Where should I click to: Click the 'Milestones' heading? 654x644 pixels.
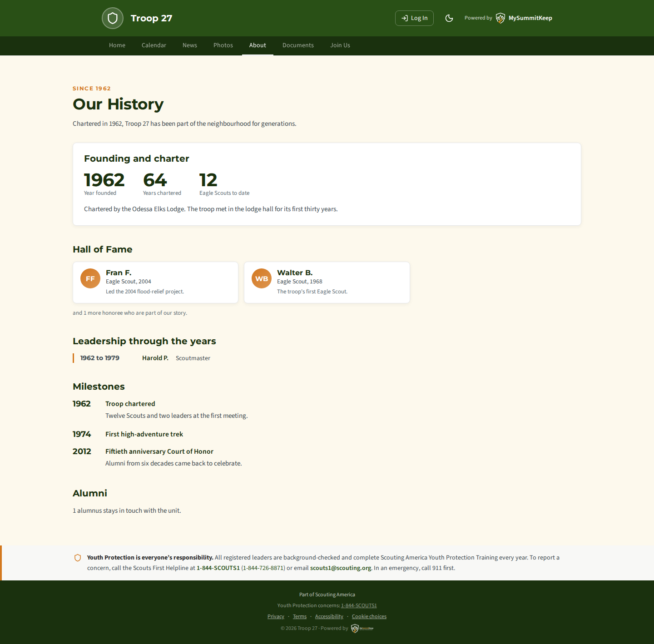[99, 386]
